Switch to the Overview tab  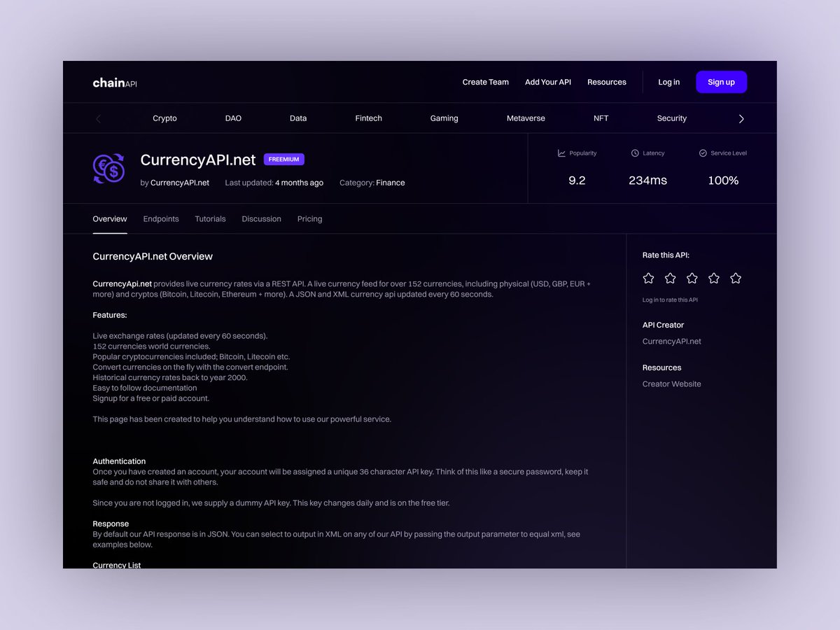coord(110,219)
